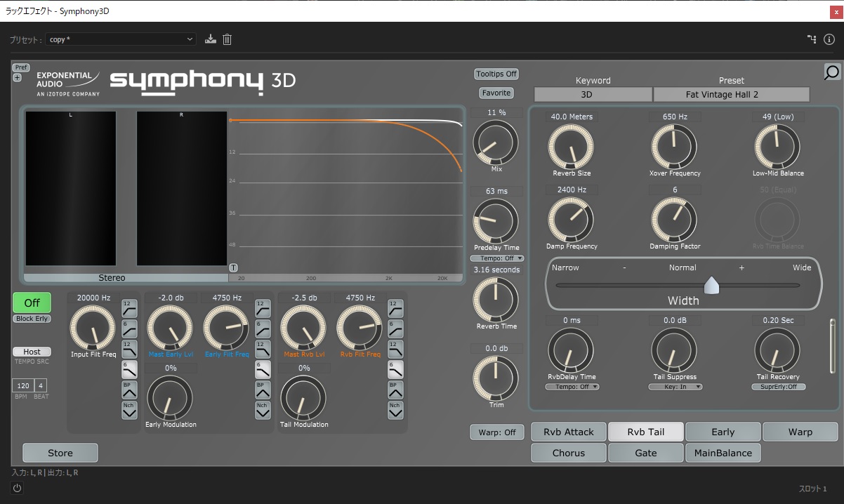Open the Early tab
The height and width of the screenshot is (504, 844).
click(x=723, y=432)
